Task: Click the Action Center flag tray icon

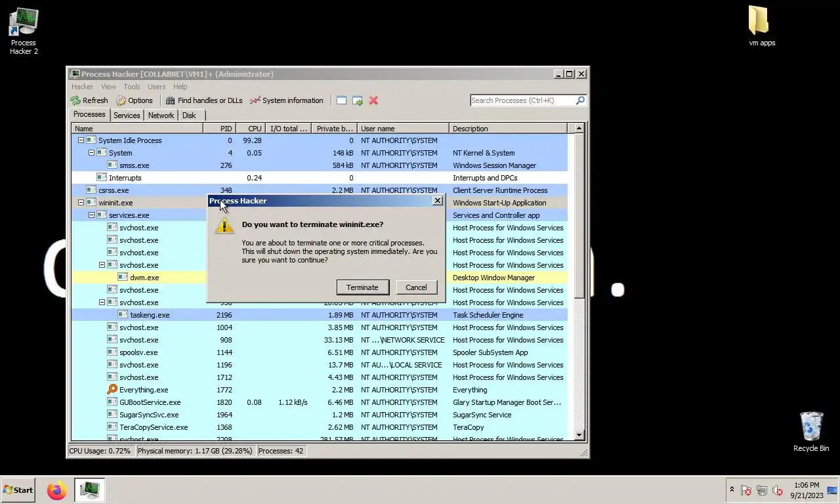Action: coord(746,490)
